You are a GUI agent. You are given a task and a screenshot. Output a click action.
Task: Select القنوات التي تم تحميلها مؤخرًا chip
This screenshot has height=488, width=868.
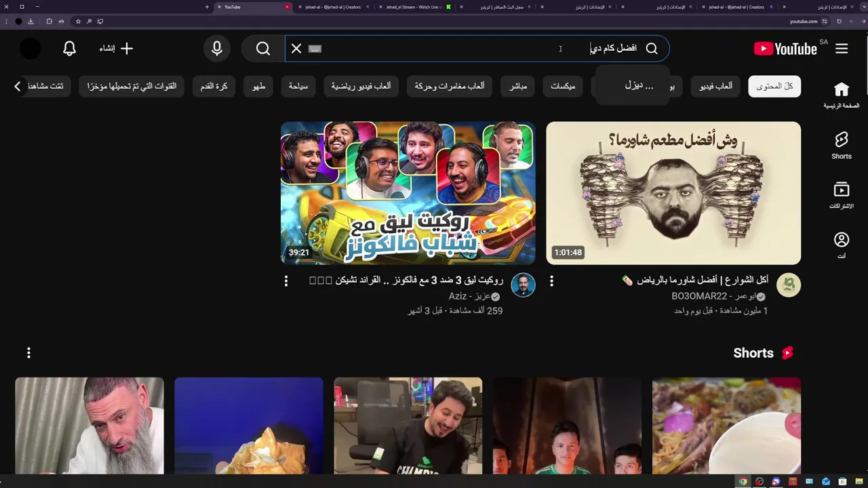tap(132, 87)
